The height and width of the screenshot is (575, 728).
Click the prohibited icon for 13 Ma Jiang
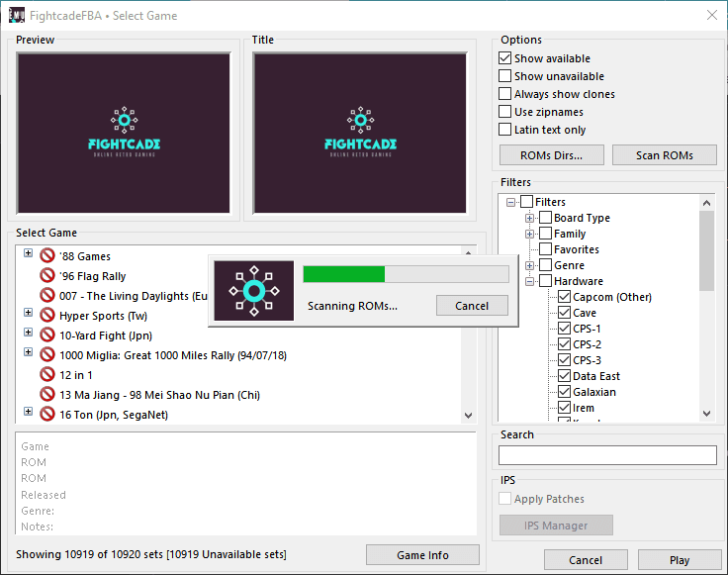click(x=47, y=394)
